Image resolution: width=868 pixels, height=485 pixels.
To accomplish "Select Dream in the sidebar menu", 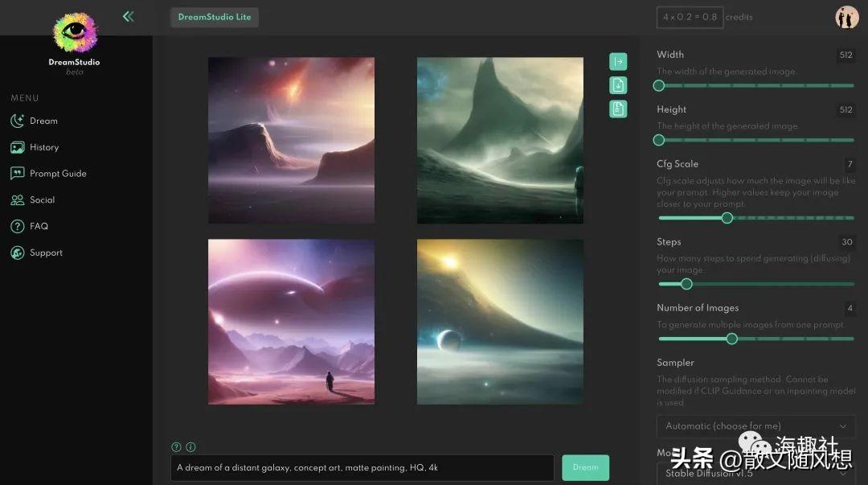I will [43, 121].
